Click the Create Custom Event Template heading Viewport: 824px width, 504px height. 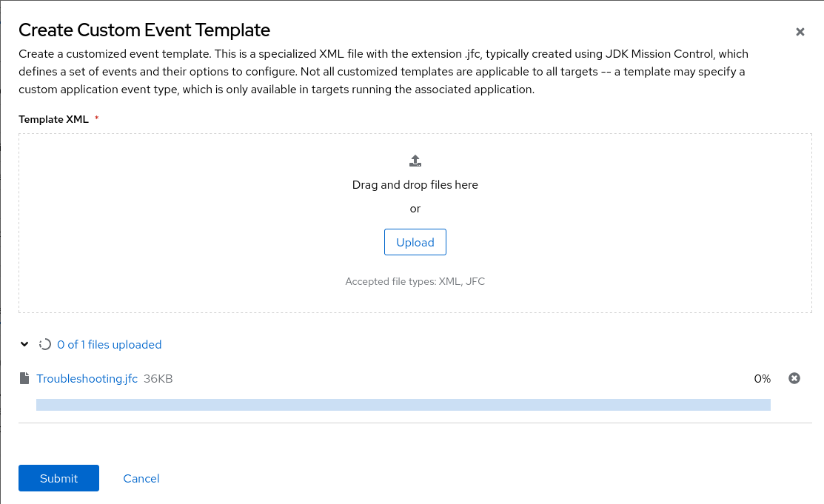(x=144, y=30)
